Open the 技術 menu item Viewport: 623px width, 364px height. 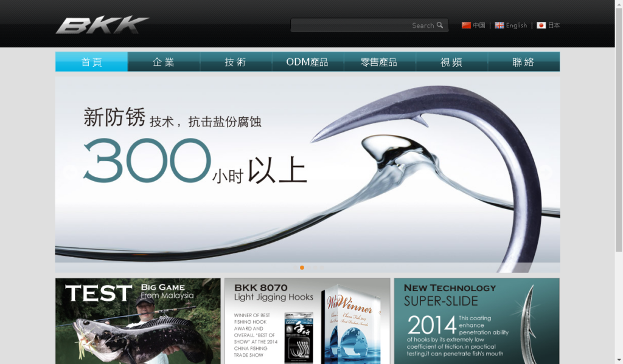click(235, 62)
